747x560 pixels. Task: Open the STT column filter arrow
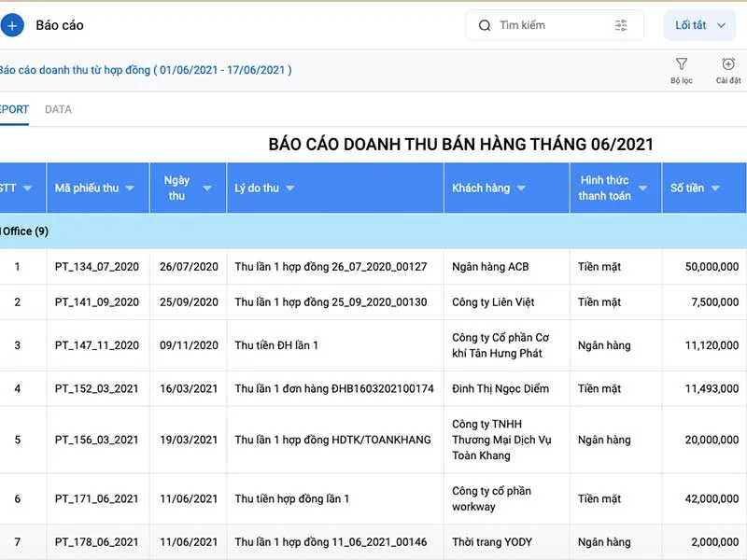pos(28,189)
